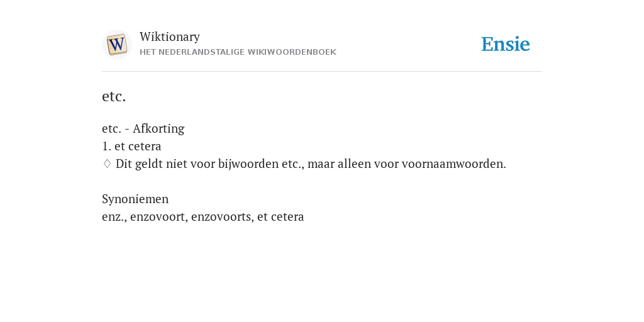644x322 pixels.
Task: Click 'etc.,' within the example sentence
Action: click(293, 164)
